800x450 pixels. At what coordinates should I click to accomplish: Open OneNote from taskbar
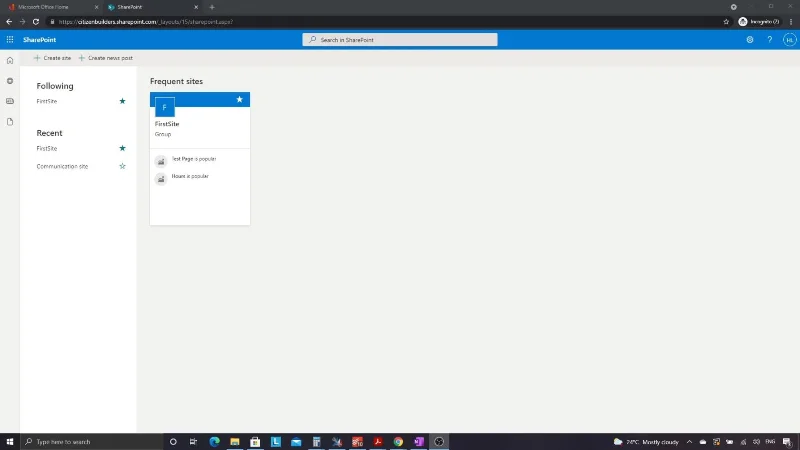418,442
